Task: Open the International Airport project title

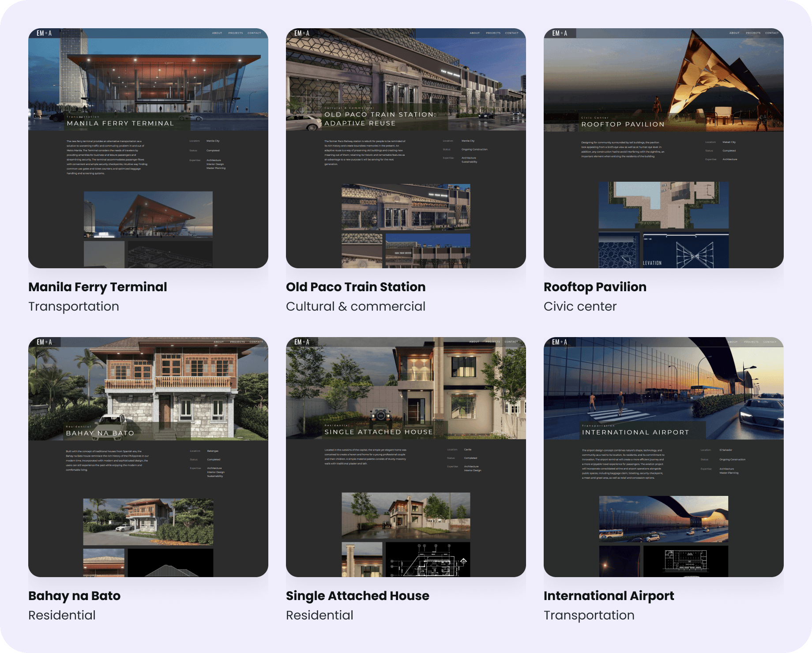Action: point(609,596)
